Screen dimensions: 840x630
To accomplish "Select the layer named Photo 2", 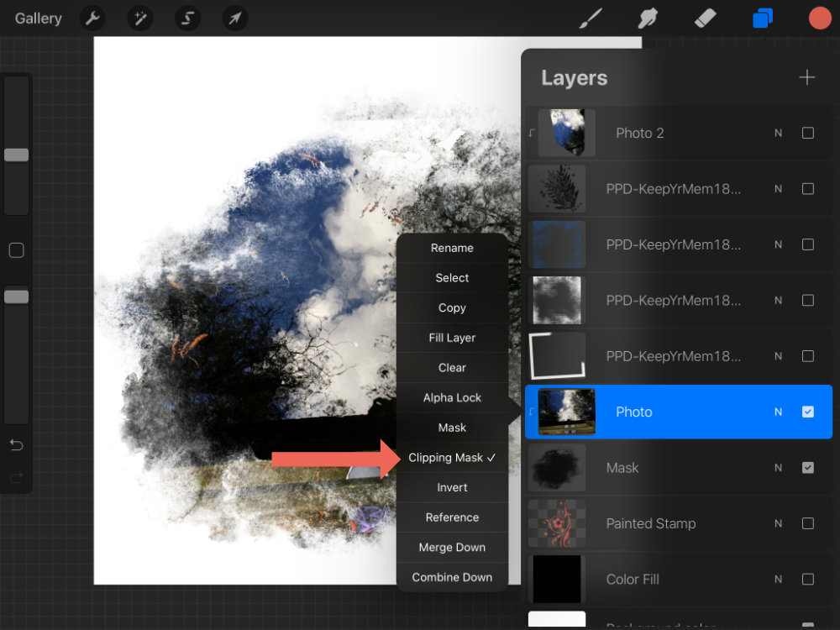I will [678, 133].
